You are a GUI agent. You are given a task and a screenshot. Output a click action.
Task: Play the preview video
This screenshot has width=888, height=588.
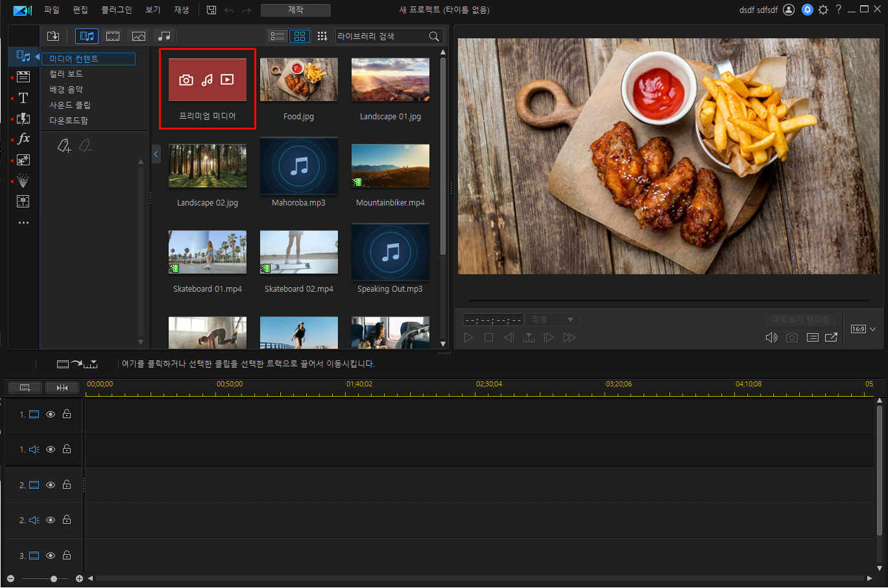click(x=469, y=338)
